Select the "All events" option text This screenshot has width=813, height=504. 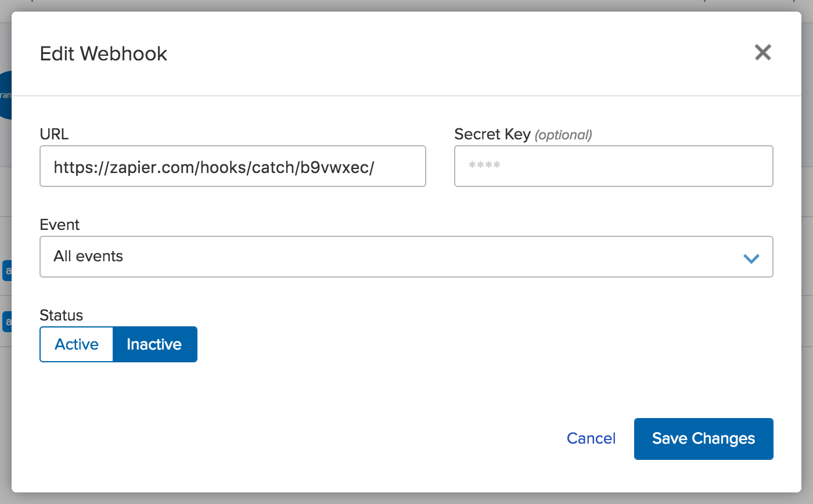(88, 257)
